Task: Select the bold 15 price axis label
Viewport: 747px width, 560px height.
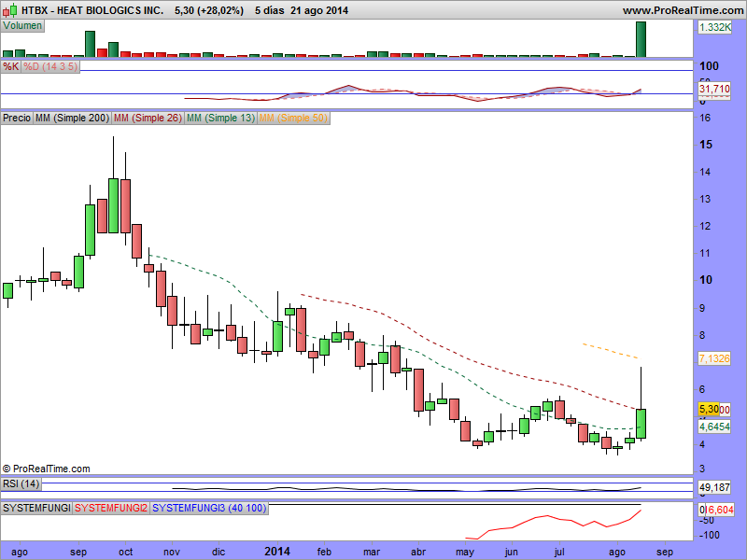Action: pos(706,145)
